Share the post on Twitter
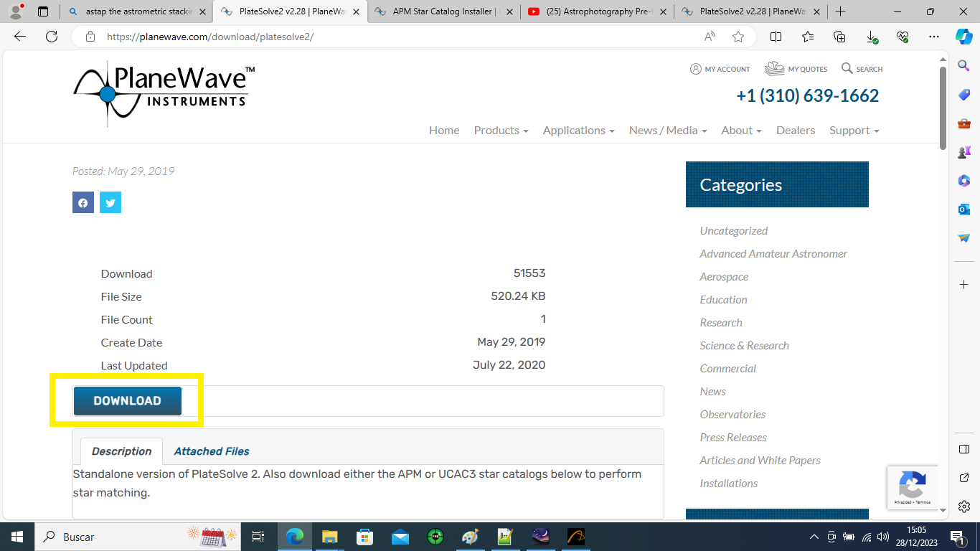This screenshot has height=551, width=980. 110,203
